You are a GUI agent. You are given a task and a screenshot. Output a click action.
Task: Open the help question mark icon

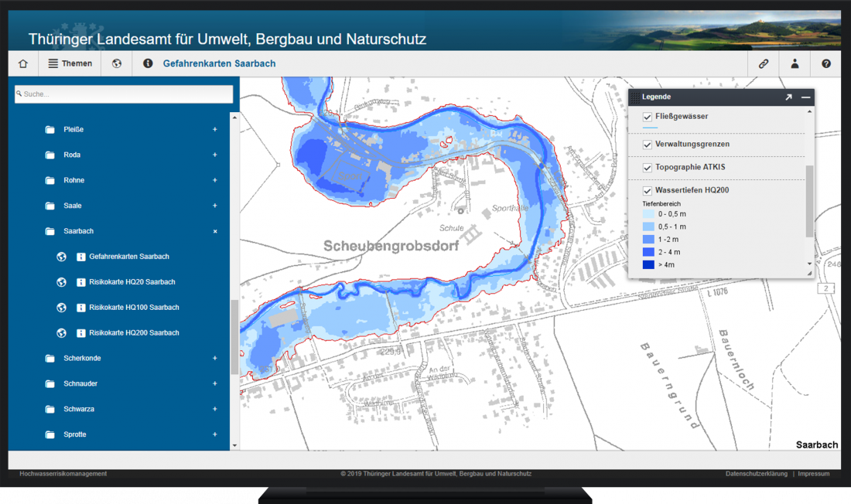(826, 64)
